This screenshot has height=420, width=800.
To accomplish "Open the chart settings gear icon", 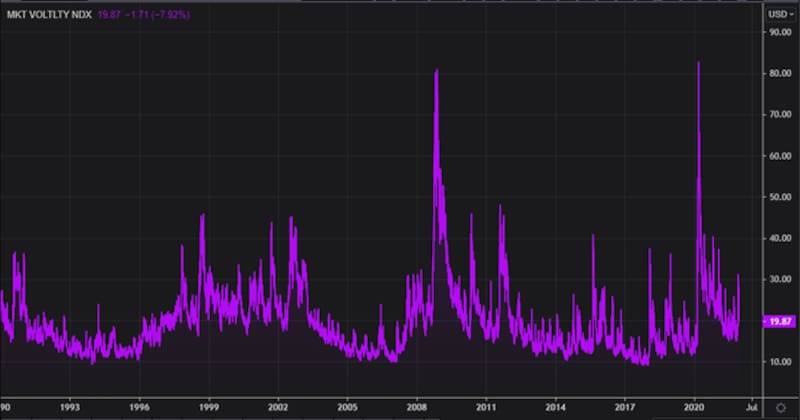I will pyautogui.click(x=780, y=407).
